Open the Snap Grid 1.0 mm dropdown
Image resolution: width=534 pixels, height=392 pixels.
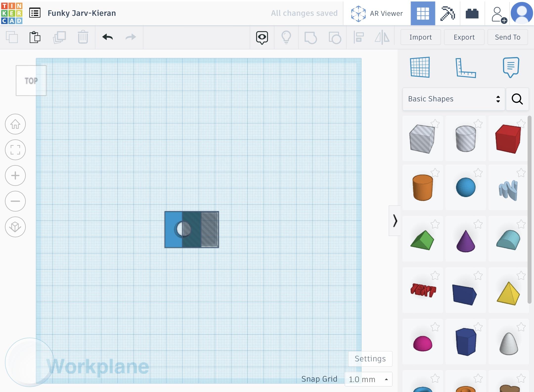pyautogui.click(x=368, y=379)
